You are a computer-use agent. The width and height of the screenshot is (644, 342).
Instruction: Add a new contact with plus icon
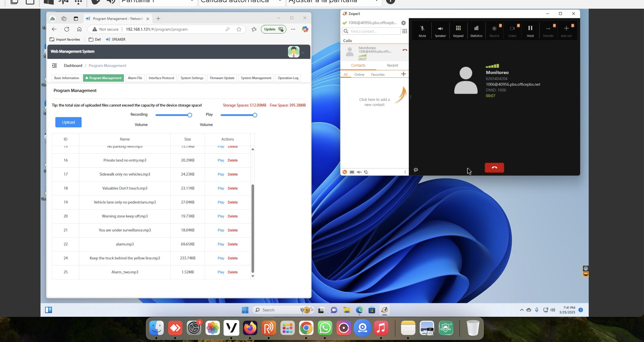pos(403,74)
